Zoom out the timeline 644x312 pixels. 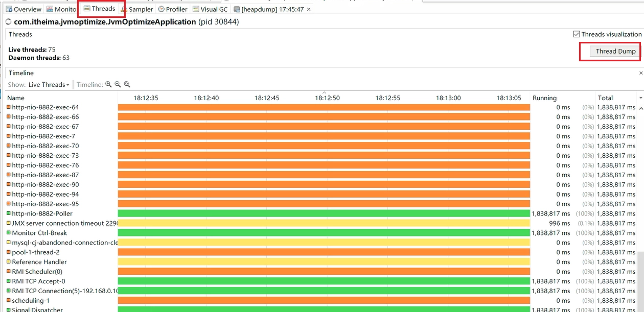[x=118, y=85]
